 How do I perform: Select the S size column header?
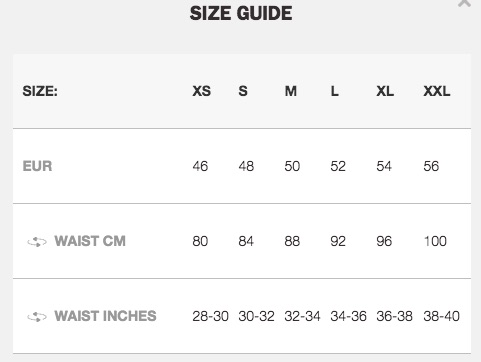(x=243, y=91)
